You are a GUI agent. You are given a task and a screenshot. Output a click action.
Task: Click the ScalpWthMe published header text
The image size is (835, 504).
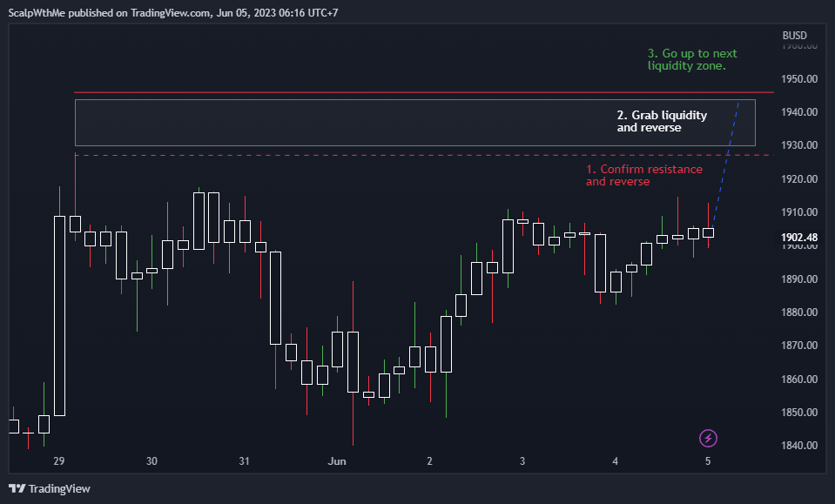(x=173, y=13)
